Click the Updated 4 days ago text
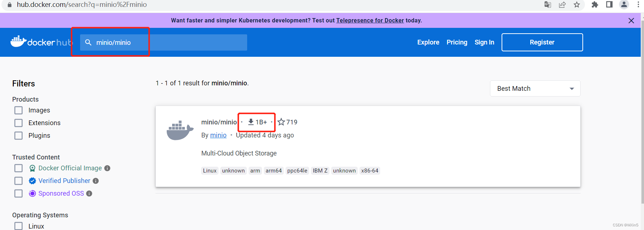This screenshot has height=230, width=644. [265, 135]
